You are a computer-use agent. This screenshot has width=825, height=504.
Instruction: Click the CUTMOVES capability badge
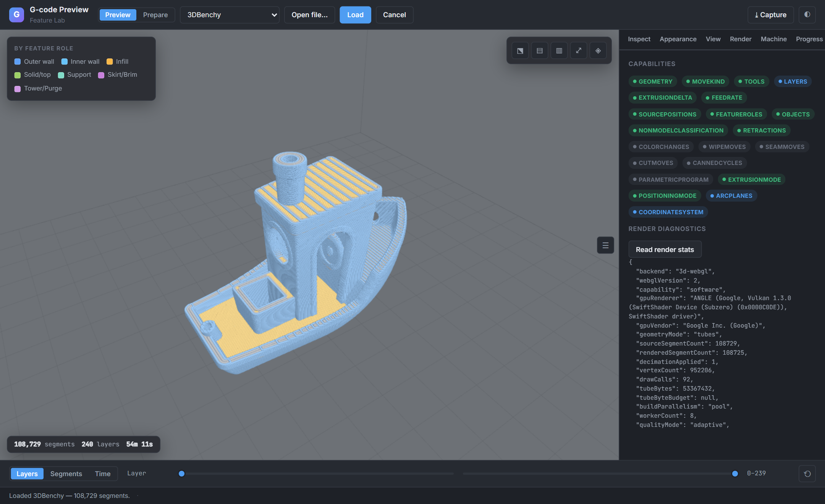click(653, 163)
